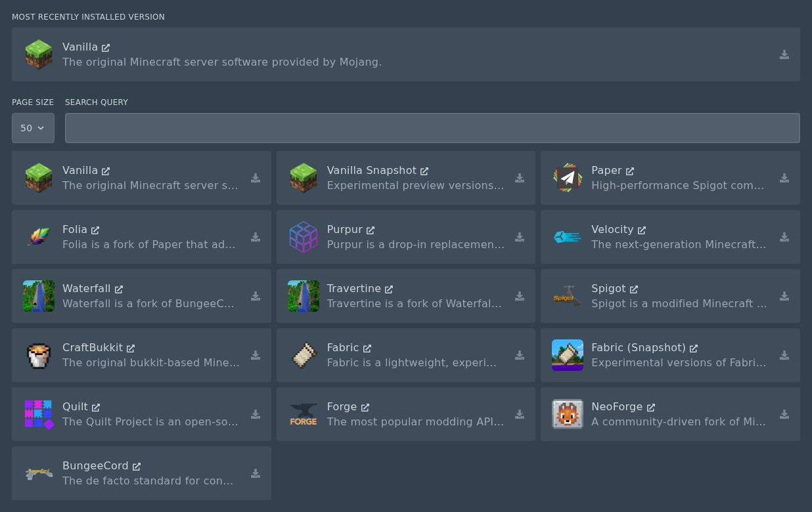Select the Velocity title text
The height and width of the screenshot is (512, 812).
tap(612, 230)
